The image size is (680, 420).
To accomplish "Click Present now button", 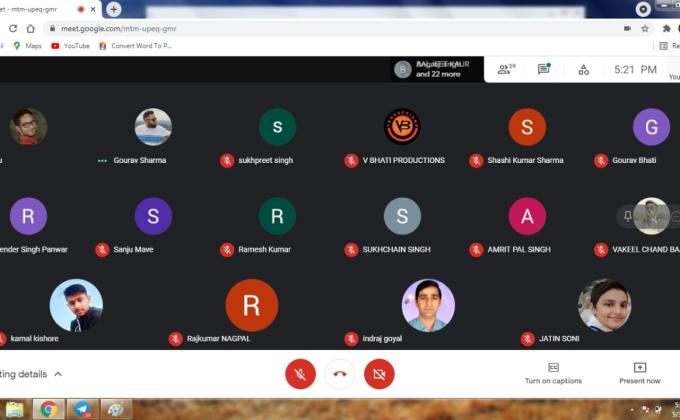I will [x=639, y=373].
